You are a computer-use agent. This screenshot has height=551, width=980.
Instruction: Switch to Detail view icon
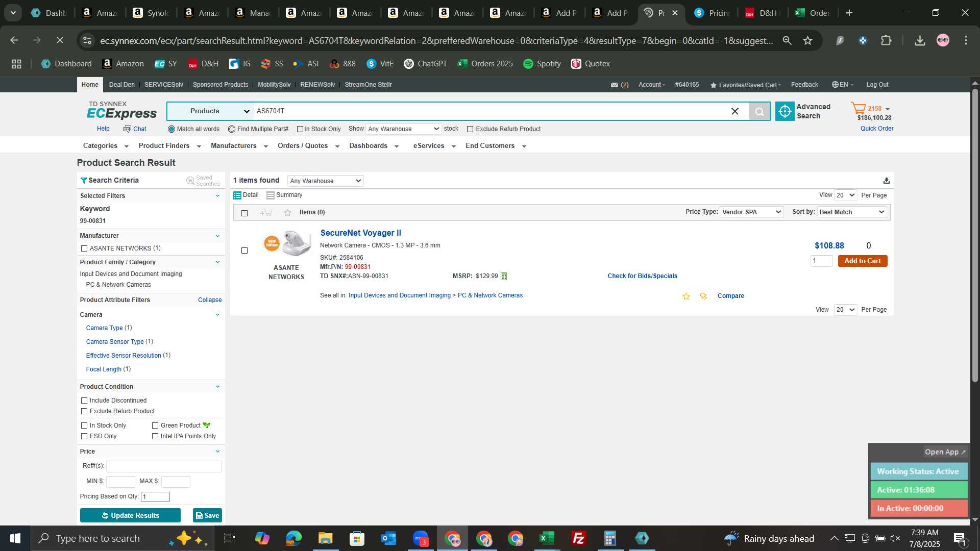[x=237, y=195]
